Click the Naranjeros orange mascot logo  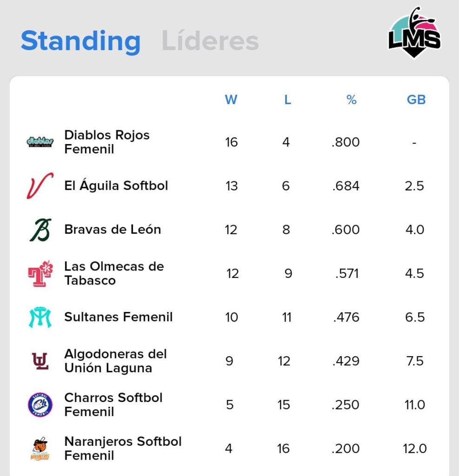(x=40, y=449)
